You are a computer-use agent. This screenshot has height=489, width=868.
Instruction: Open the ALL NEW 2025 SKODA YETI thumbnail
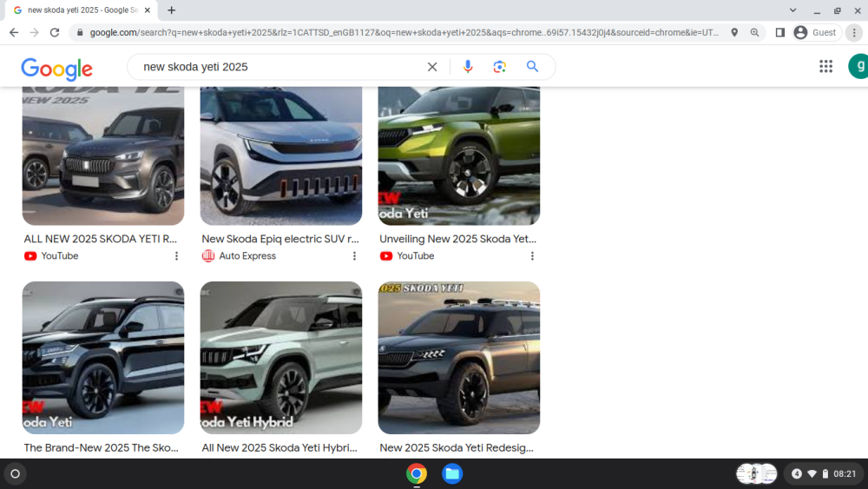click(x=103, y=155)
